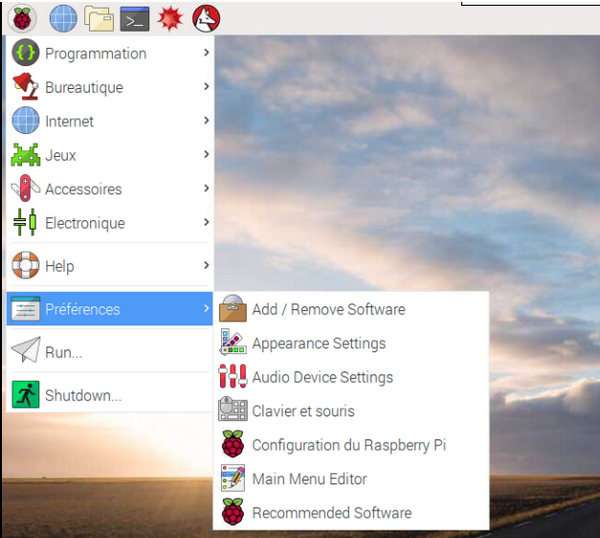This screenshot has height=538, width=600.
Task: Expand the Bureautique submenu arrow
Action: tap(206, 86)
